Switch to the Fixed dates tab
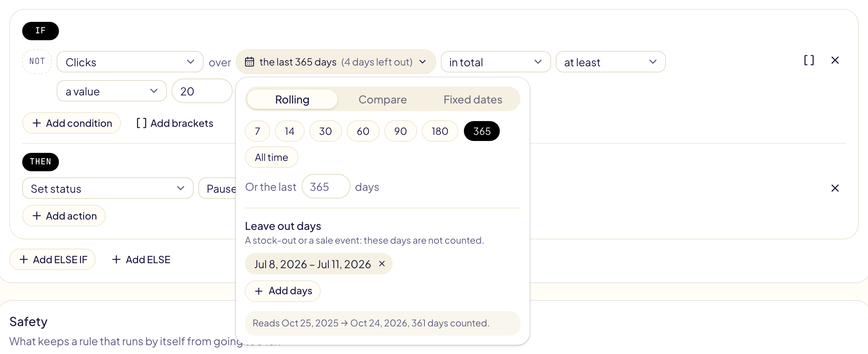The height and width of the screenshot is (354, 868). 473,99
